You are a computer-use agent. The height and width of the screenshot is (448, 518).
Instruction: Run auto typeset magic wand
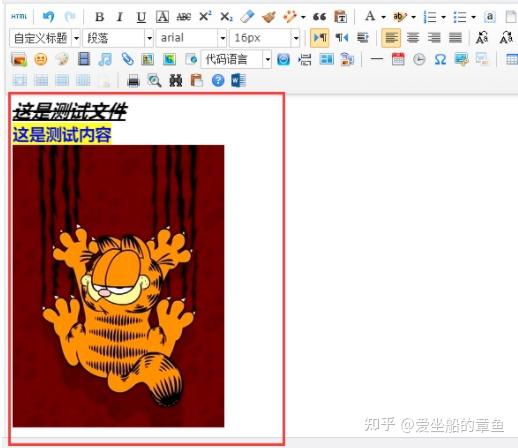(289, 17)
